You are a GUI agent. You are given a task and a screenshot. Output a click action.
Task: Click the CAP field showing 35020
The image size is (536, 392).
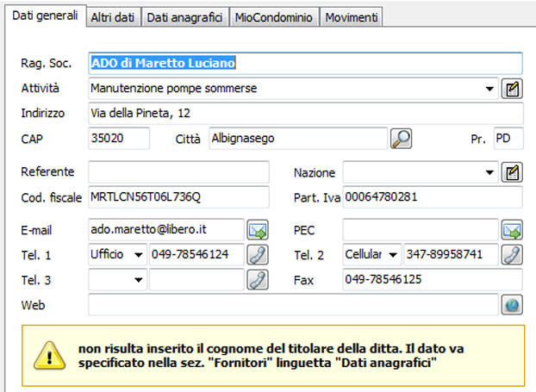tap(119, 139)
